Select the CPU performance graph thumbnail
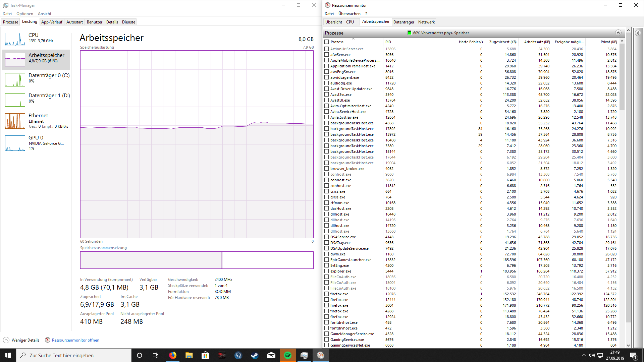Screen dimensions: 644x362 [15, 39]
